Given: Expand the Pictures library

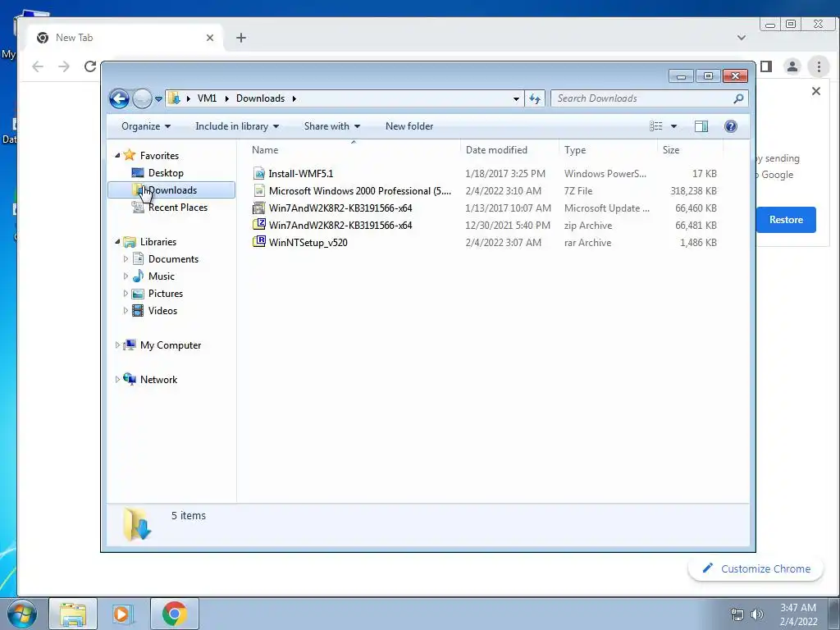Looking at the screenshot, I should point(126,294).
